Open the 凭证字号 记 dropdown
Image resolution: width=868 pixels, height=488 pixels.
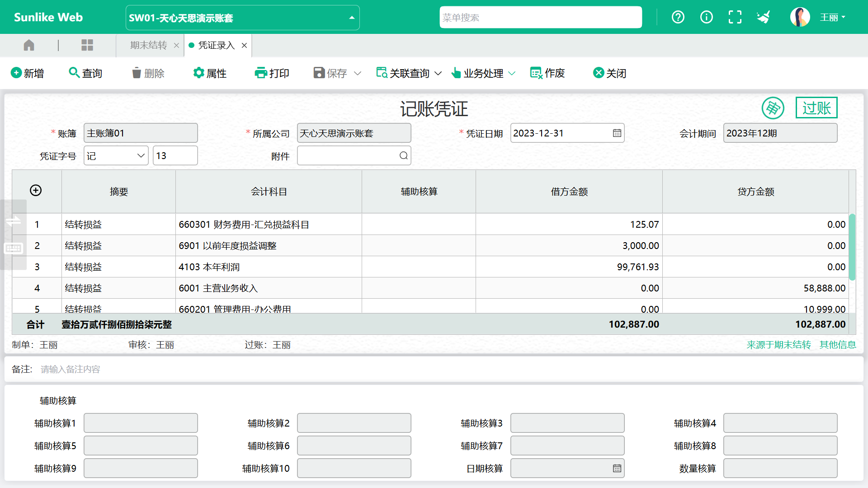116,156
